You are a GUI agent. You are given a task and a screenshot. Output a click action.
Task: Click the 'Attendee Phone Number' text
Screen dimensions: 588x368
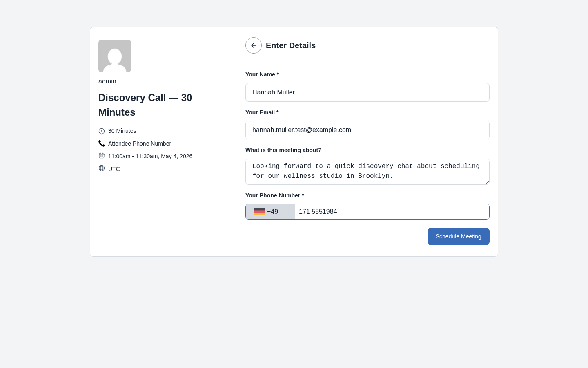[x=140, y=144]
